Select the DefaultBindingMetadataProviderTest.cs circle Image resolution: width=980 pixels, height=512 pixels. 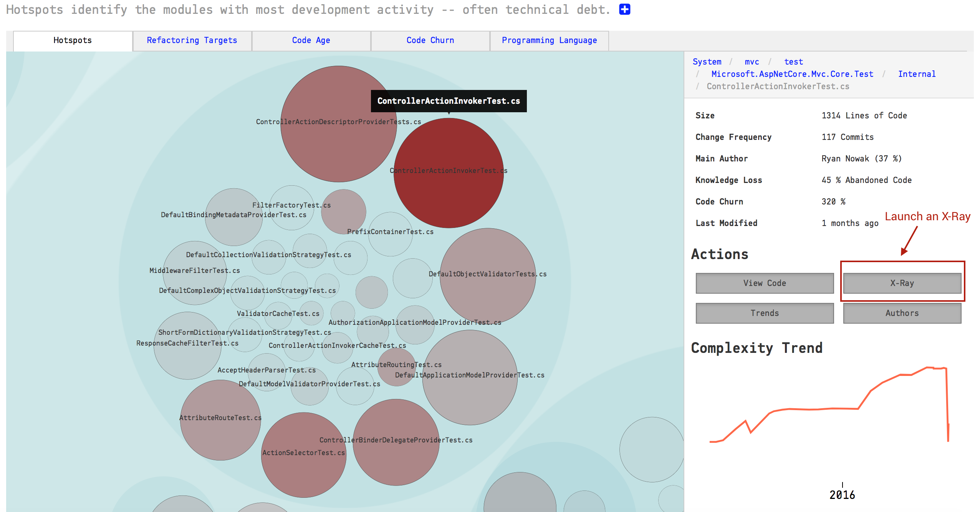coord(233,217)
